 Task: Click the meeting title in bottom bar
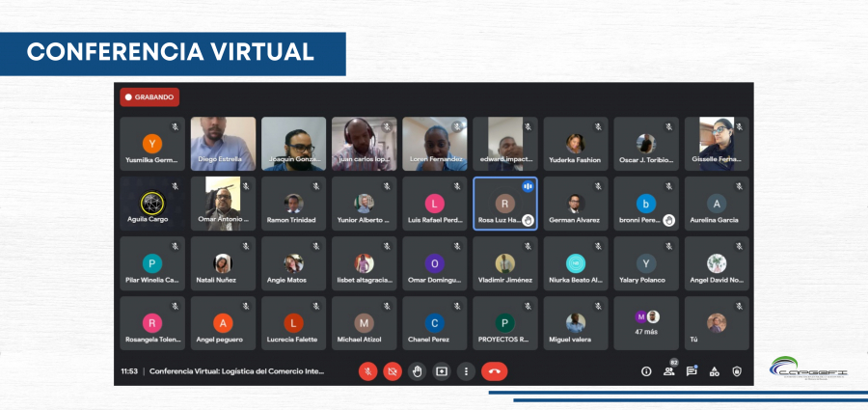(x=237, y=371)
